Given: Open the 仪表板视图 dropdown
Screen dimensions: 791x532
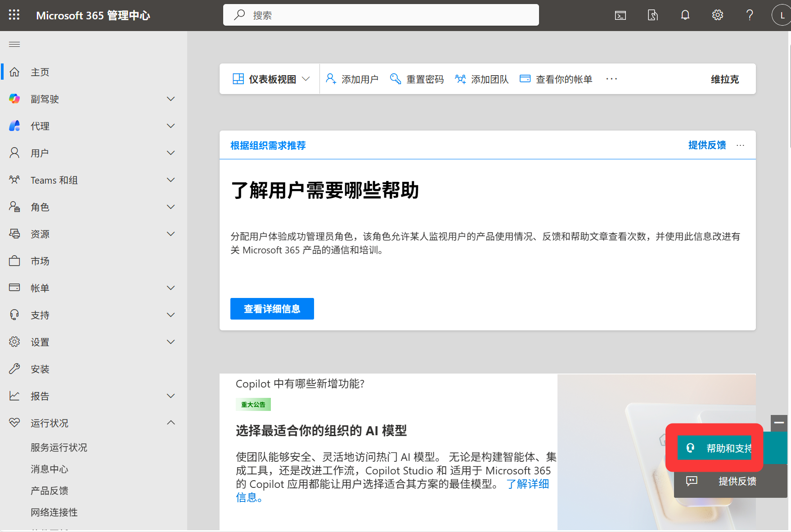Looking at the screenshot, I should click(271, 79).
